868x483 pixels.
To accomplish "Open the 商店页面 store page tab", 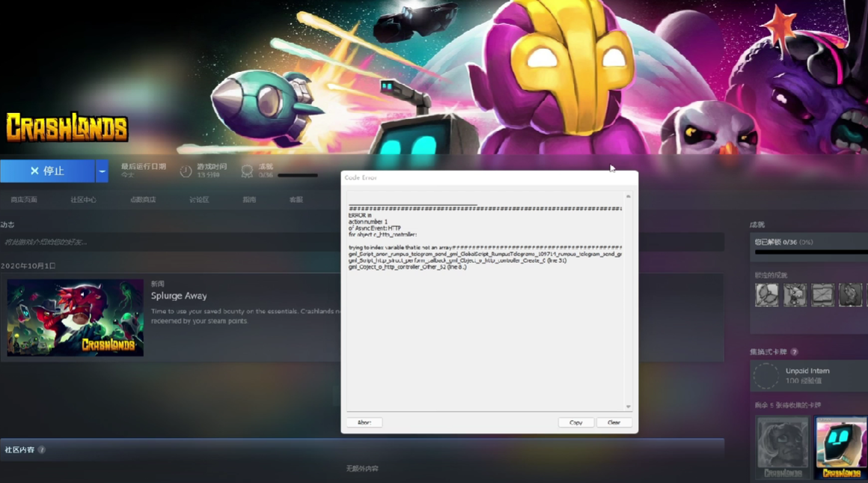I will click(x=24, y=200).
